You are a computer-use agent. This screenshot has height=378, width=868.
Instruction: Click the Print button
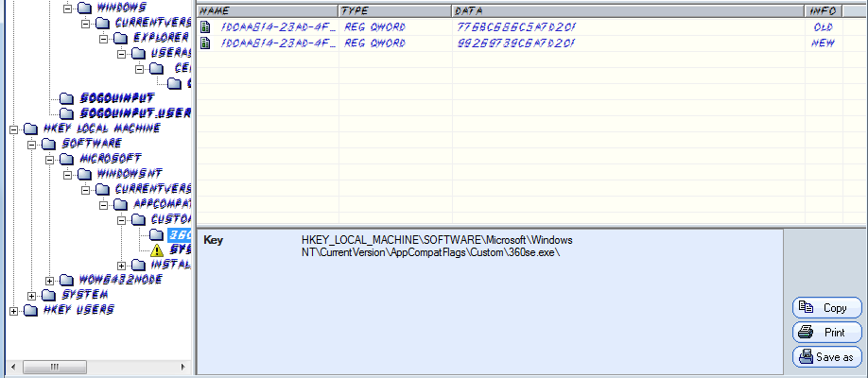pyautogui.click(x=827, y=333)
